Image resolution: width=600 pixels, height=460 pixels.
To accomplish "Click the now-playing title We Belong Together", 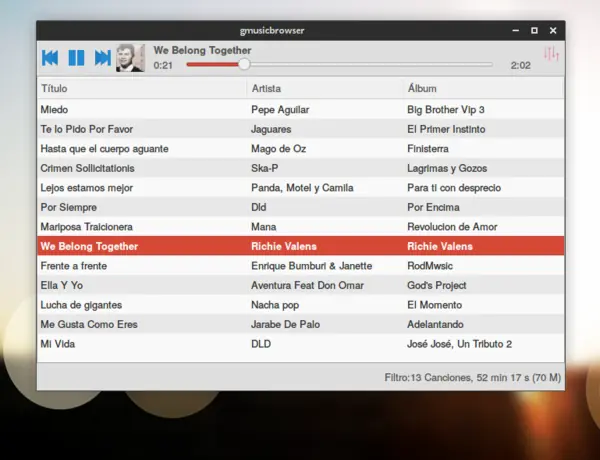I will (202, 51).
